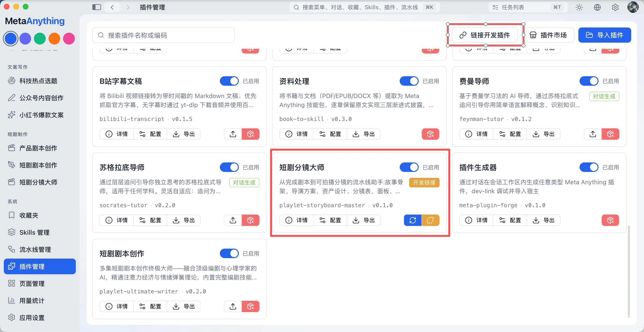Focus the 搜索插件名称或编码 search field
Viewport: 644px width, 332px height.
click(x=163, y=35)
